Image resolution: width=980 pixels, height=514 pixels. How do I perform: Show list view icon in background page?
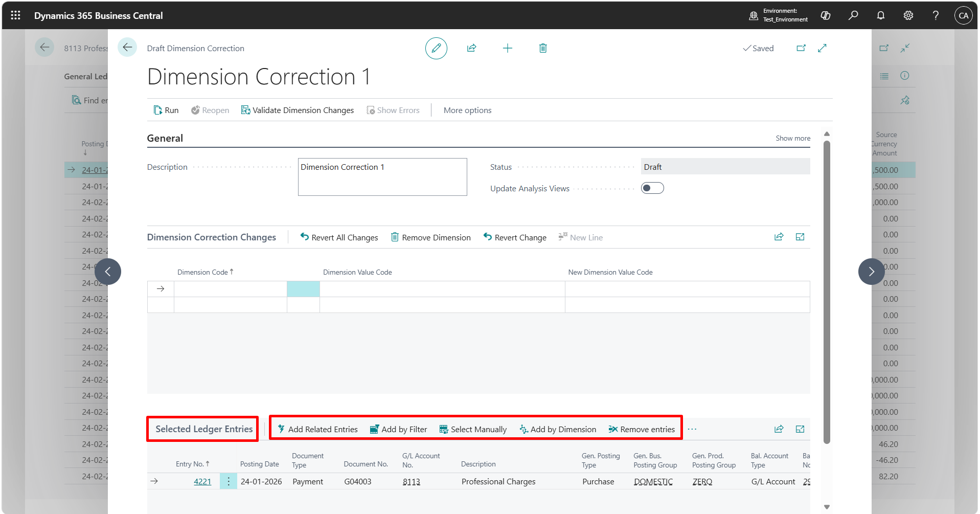tap(884, 76)
